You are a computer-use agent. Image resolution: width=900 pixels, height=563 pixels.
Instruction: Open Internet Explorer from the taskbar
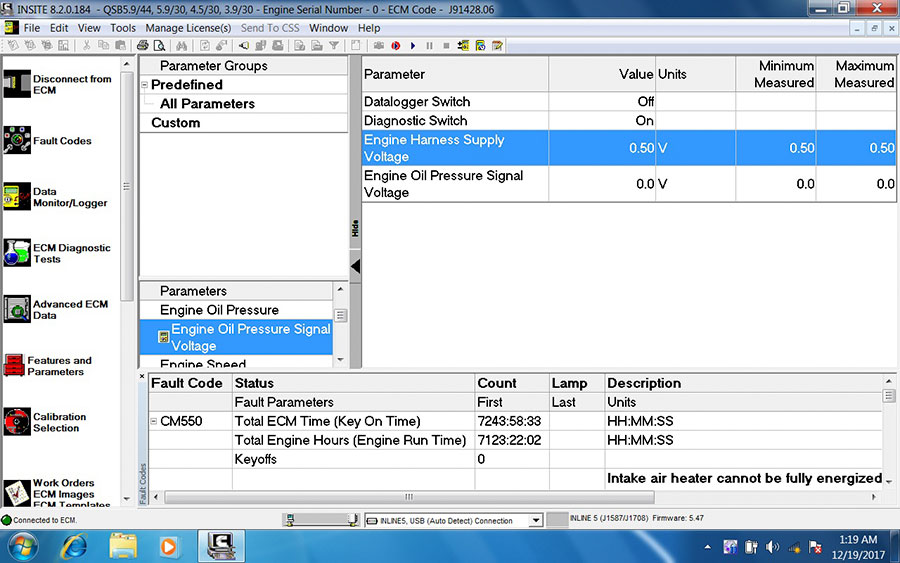click(x=74, y=546)
